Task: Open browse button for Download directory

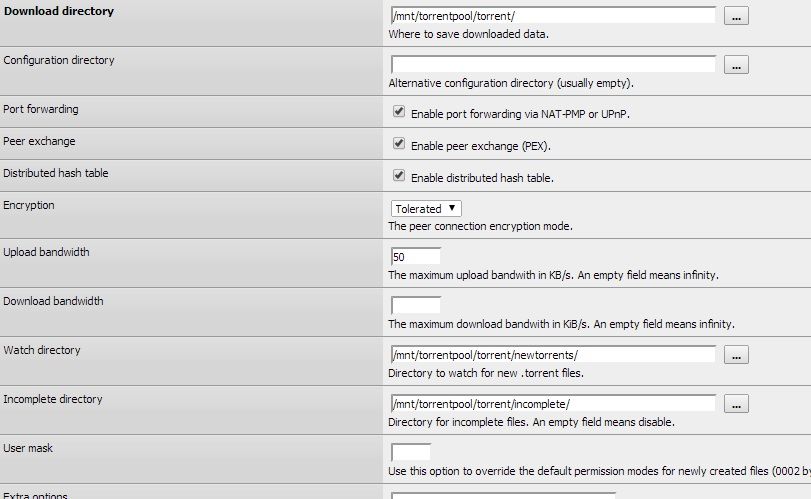Action: [736, 16]
